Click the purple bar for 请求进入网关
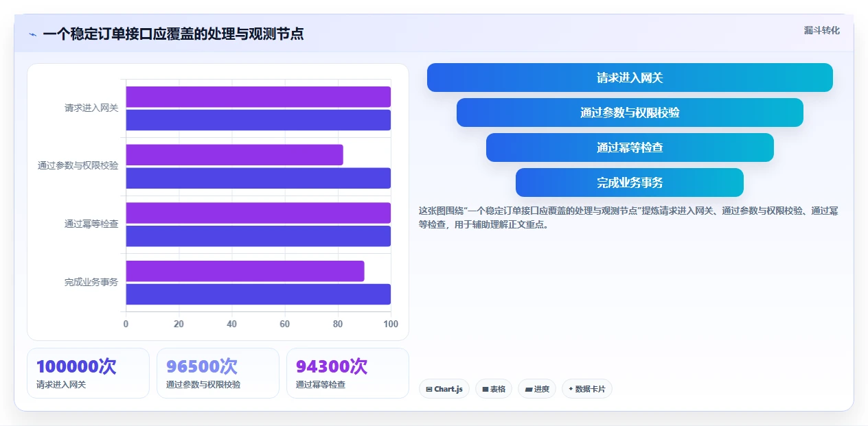This screenshot has width=868, height=426. pos(258,97)
